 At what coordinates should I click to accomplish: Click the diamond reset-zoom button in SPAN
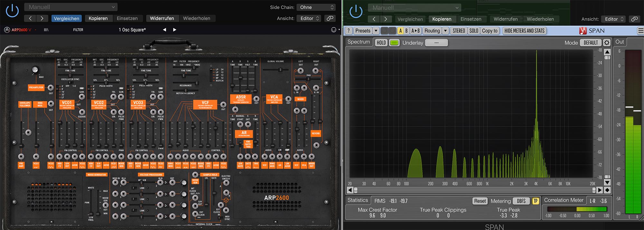click(607, 190)
